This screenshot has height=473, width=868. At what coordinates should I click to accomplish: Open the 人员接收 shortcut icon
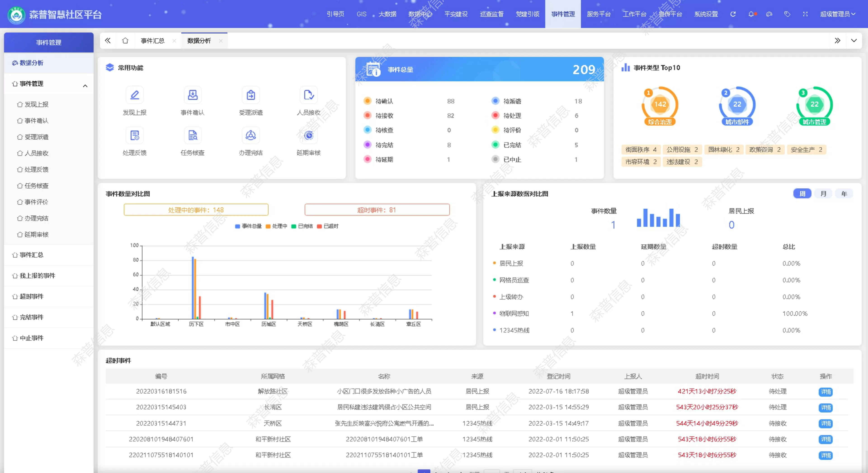pyautogui.click(x=309, y=95)
